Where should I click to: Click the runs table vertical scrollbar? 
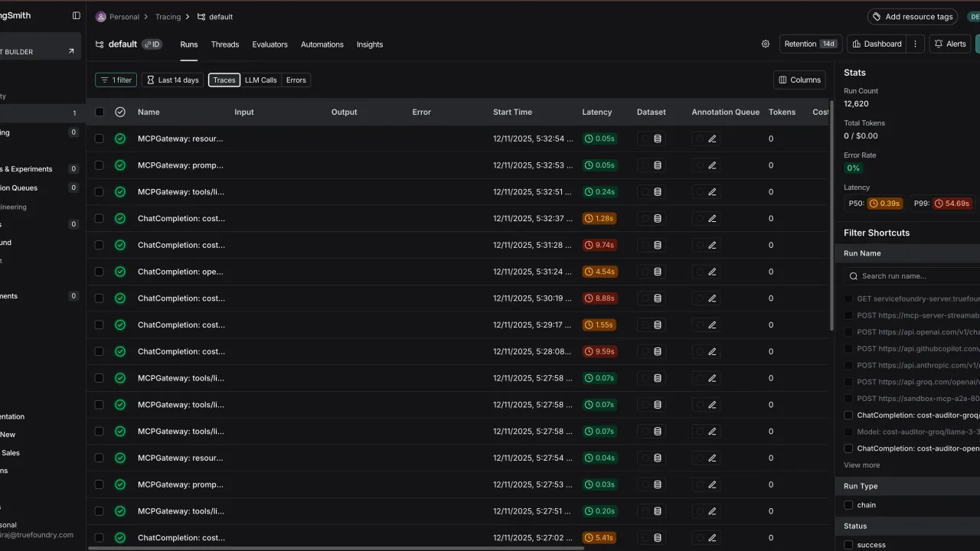tap(831, 215)
